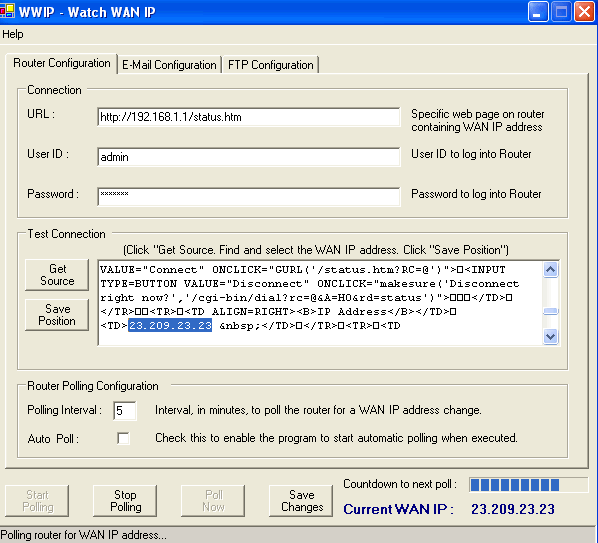598x543 pixels.
Task: Click the Polling Interval minutes field
Action: (x=124, y=411)
